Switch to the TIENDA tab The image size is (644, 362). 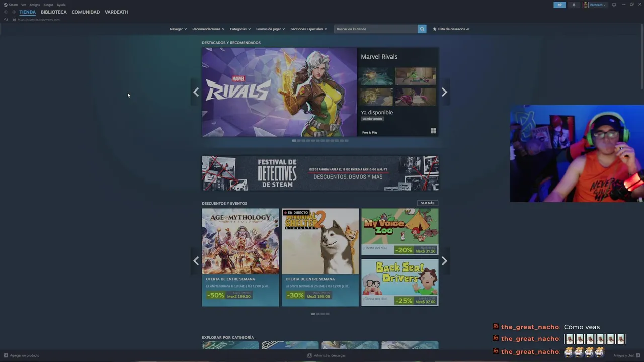27,12
